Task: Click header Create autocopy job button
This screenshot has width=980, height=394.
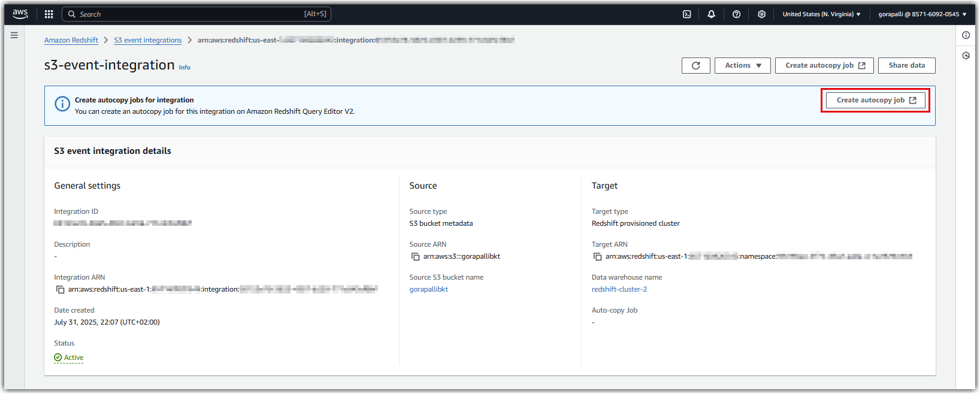Action: coord(825,65)
